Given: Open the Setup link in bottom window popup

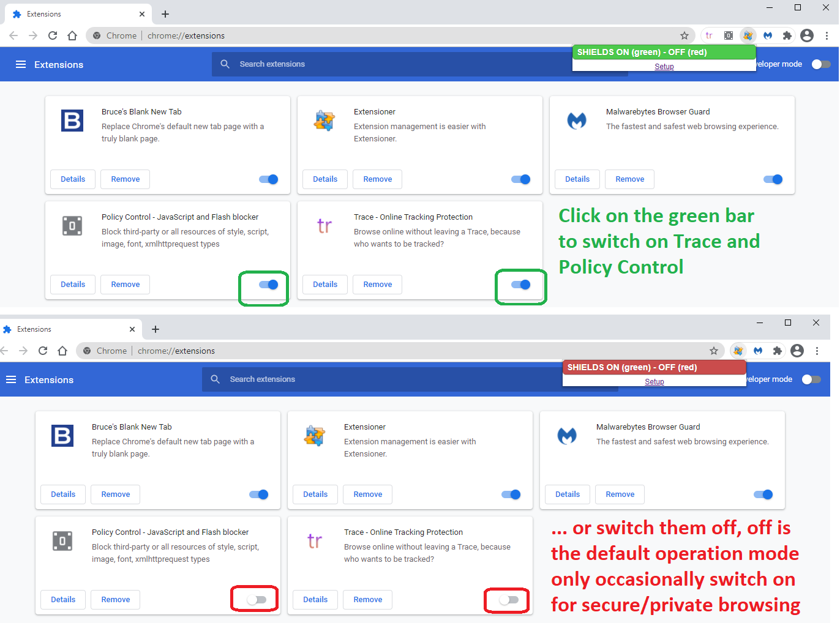Looking at the screenshot, I should point(654,382).
